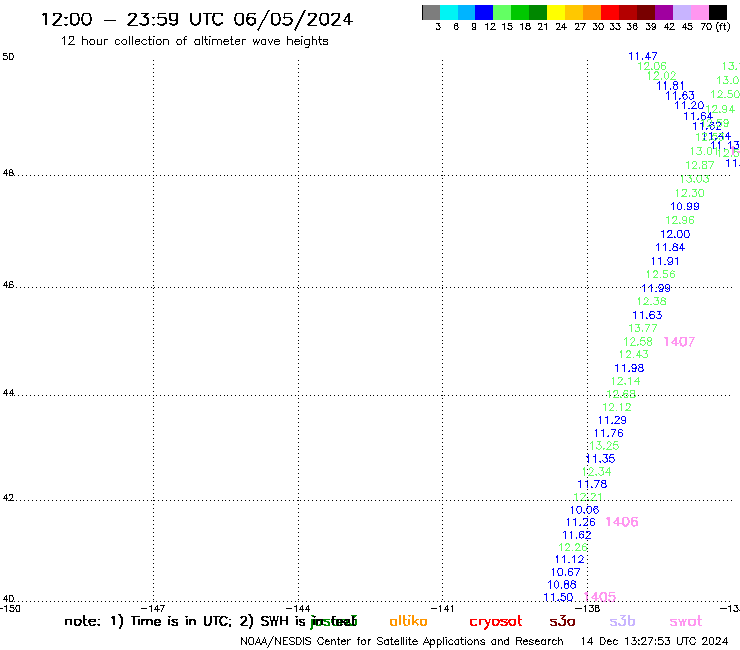Click the '45' color scale label
Viewport: 740px width, 650px height.
[687, 27]
